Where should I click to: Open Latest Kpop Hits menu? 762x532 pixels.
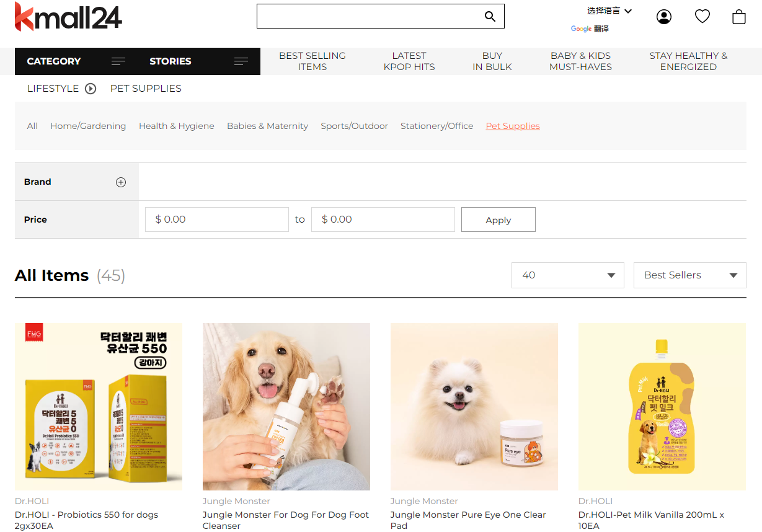point(409,61)
